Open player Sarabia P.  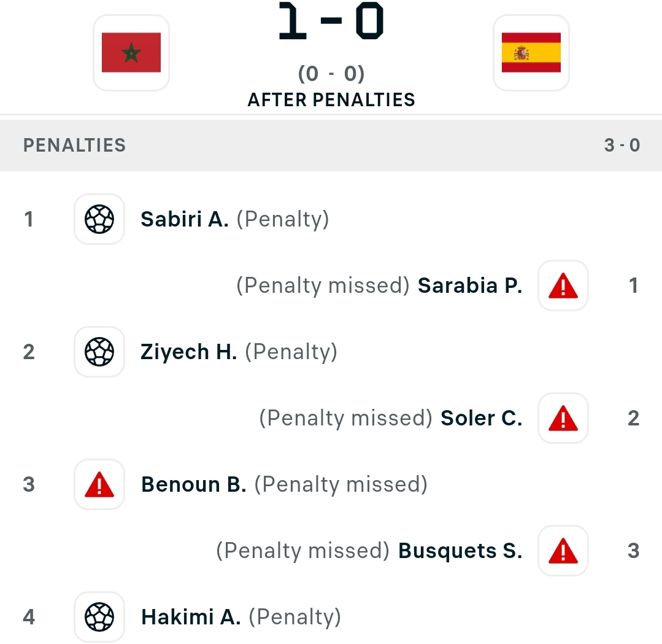(470, 285)
